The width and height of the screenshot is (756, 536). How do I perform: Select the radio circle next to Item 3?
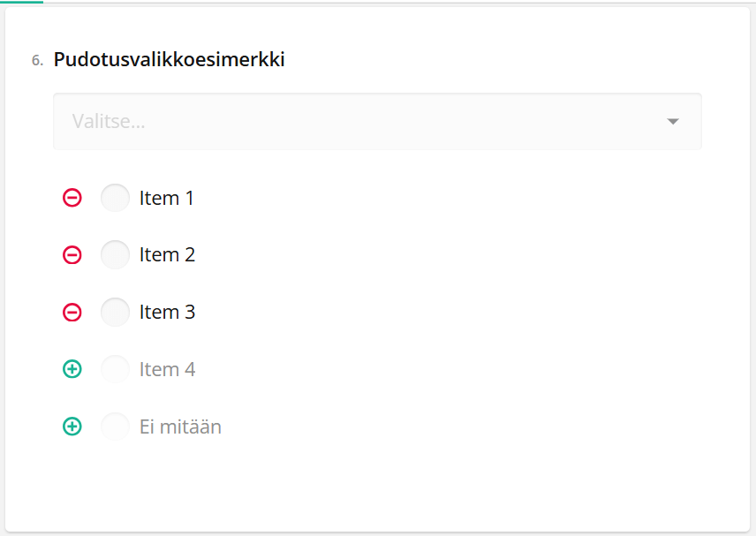click(115, 312)
